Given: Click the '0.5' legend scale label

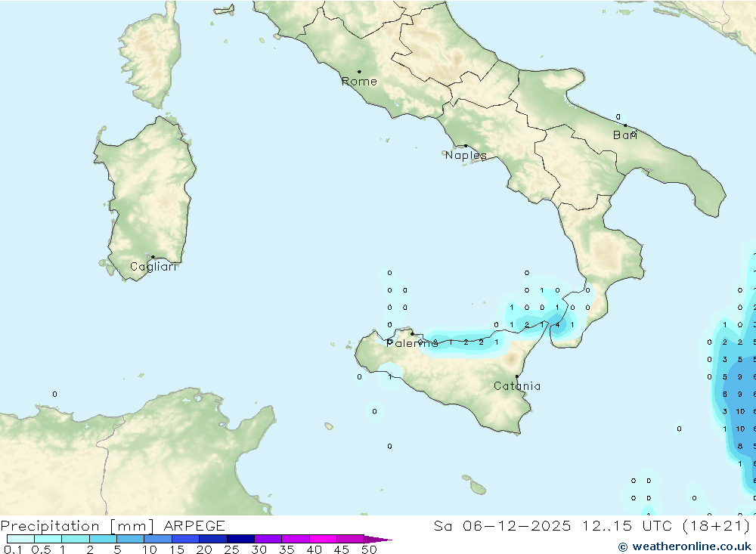Looking at the screenshot, I should coord(41,549).
